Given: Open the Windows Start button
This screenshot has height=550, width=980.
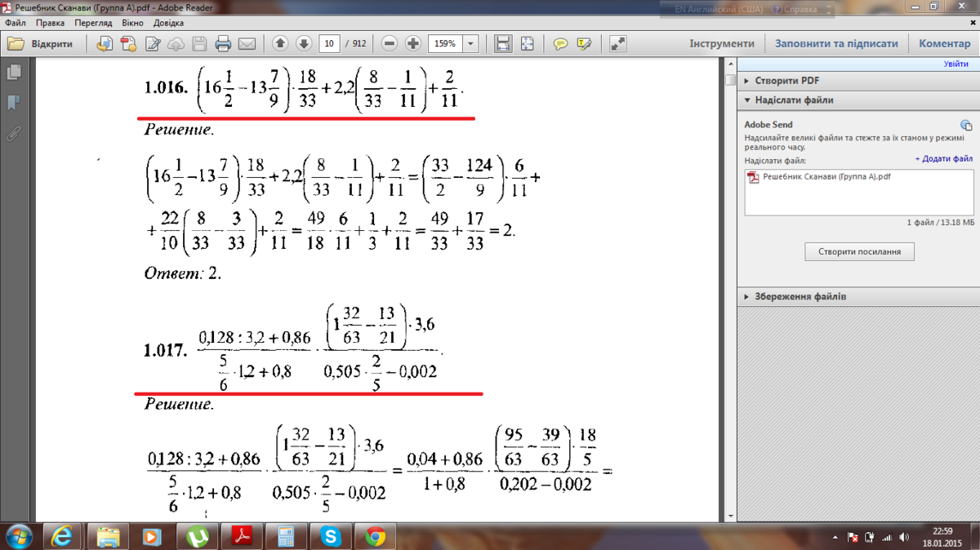Looking at the screenshot, I should point(19,536).
